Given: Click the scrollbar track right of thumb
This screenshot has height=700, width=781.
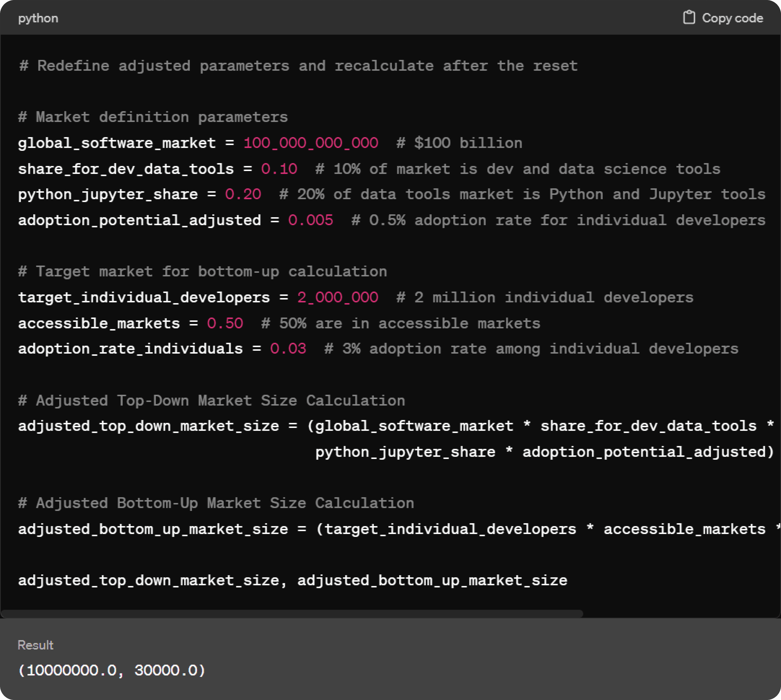Looking at the screenshot, I should point(681,613).
